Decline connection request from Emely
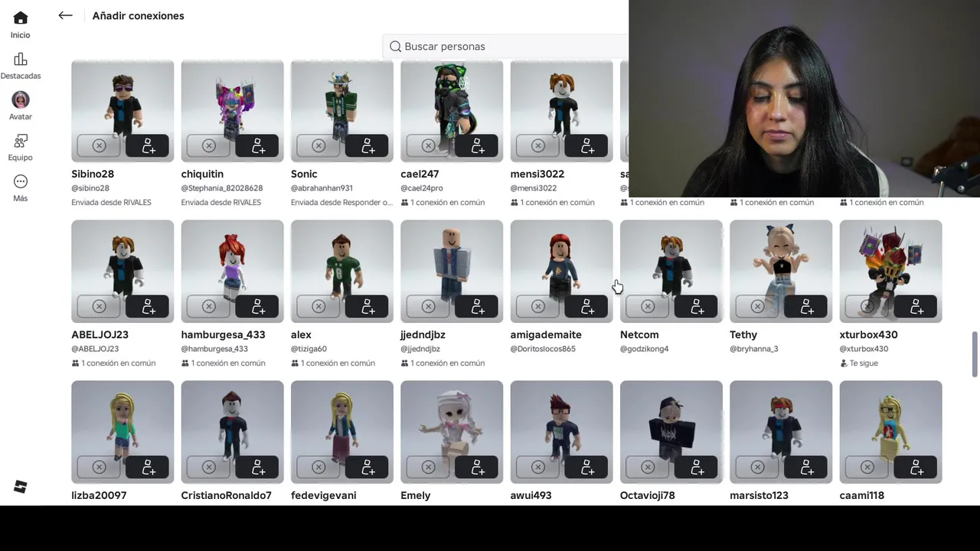The image size is (980, 551). pos(428,467)
